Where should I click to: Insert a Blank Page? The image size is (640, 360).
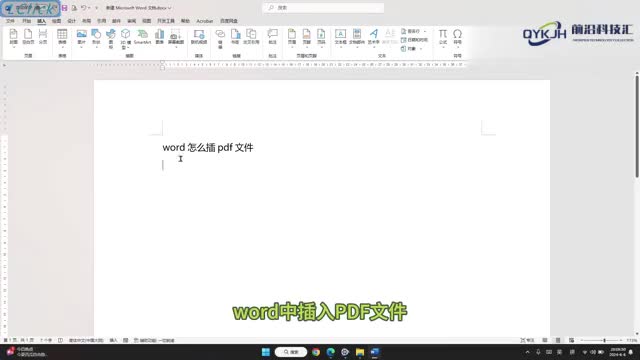(28, 37)
